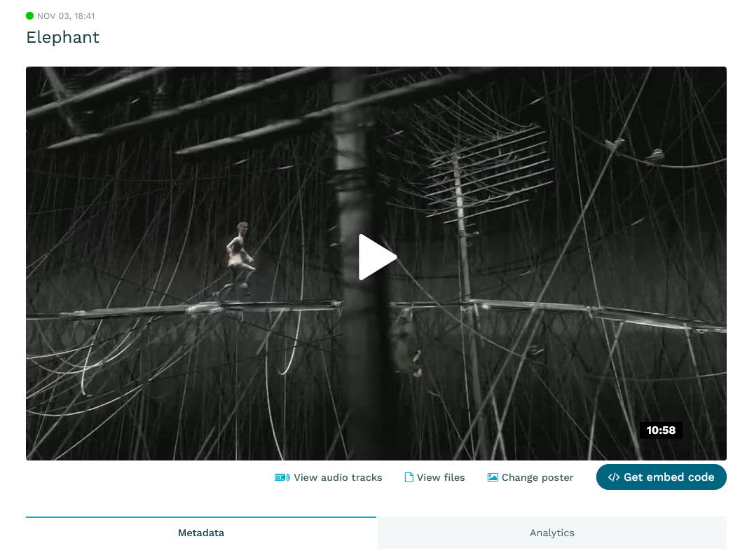This screenshot has width=733, height=560.
Task: Click the Get embed code button
Action: click(661, 477)
